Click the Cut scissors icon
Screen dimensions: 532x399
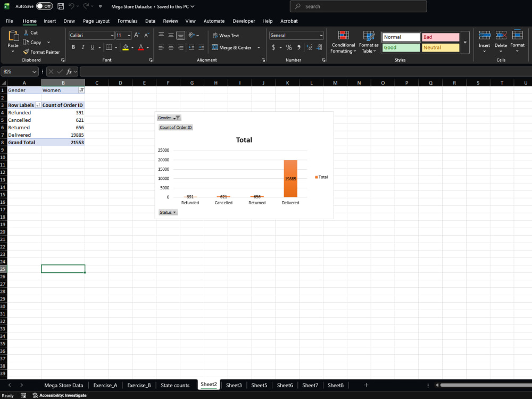(26, 32)
